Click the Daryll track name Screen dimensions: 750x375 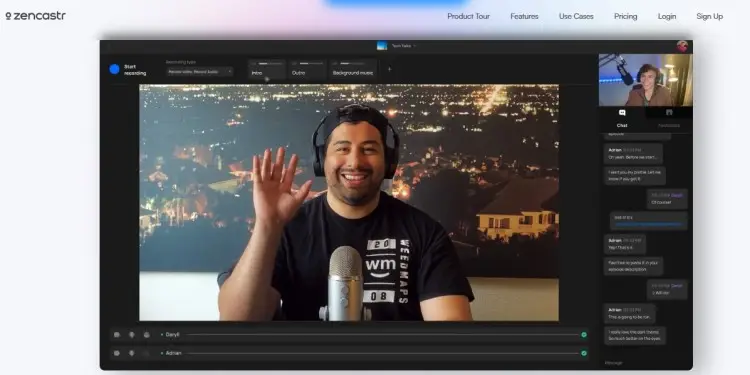tap(172, 335)
